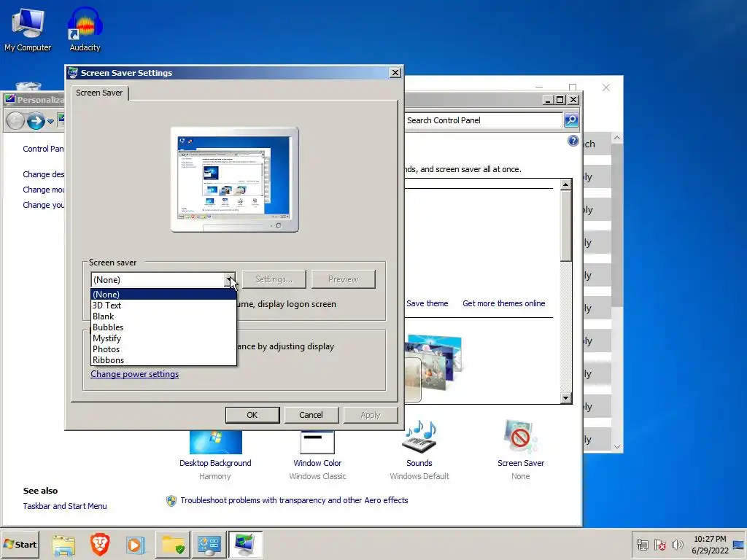Click the Action Center flag tray icon
Screen dimensions: 747x560
(659, 545)
